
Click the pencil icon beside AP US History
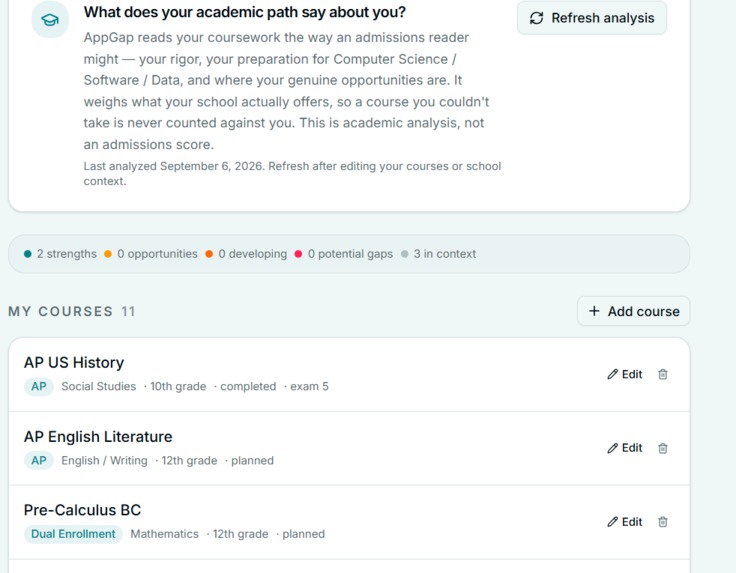(612, 374)
